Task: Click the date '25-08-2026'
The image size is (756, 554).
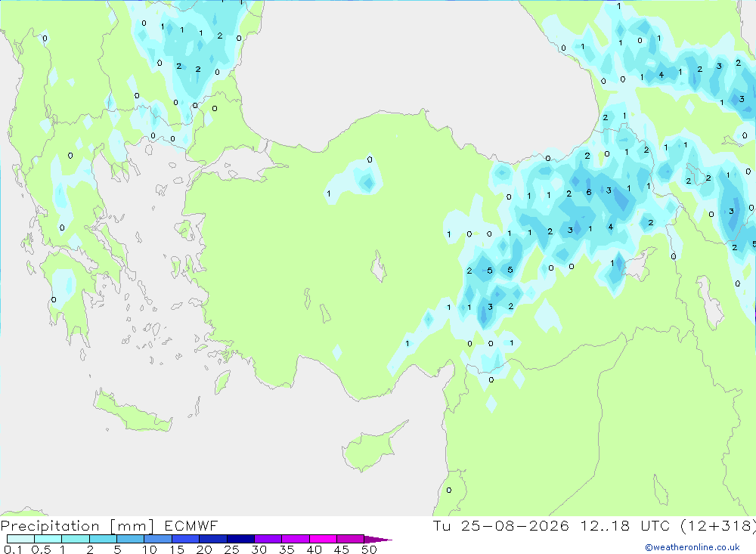Action: (x=514, y=525)
